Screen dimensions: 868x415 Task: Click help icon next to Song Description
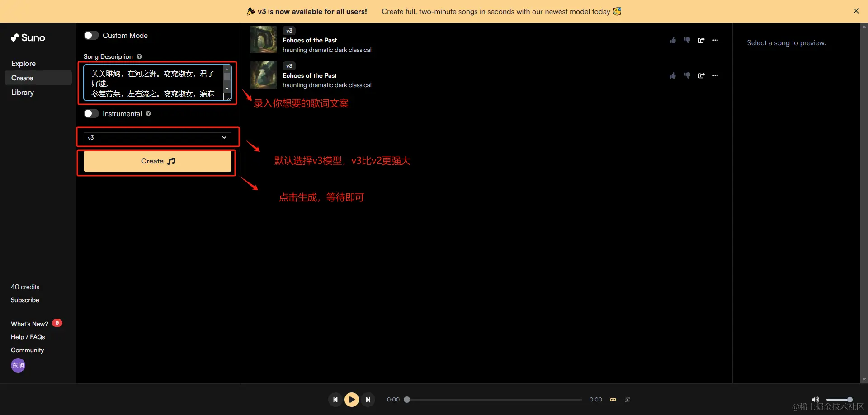(x=139, y=56)
